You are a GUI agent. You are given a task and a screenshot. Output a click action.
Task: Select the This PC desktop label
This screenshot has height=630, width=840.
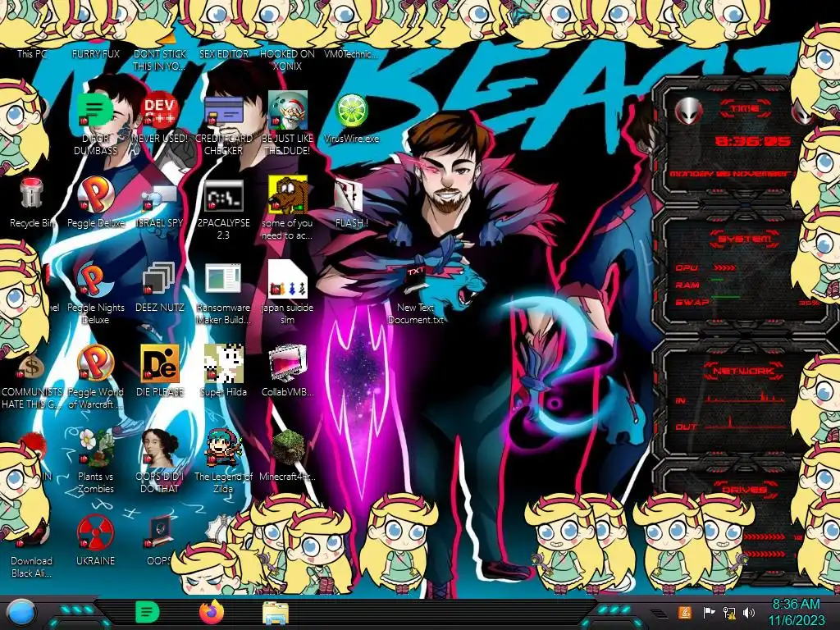[x=32, y=54]
